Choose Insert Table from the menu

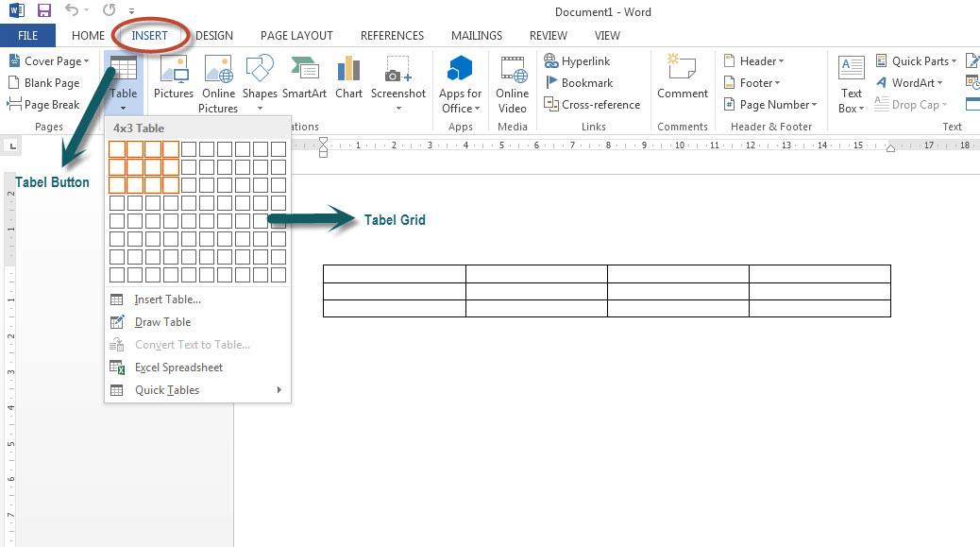tap(167, 299)
